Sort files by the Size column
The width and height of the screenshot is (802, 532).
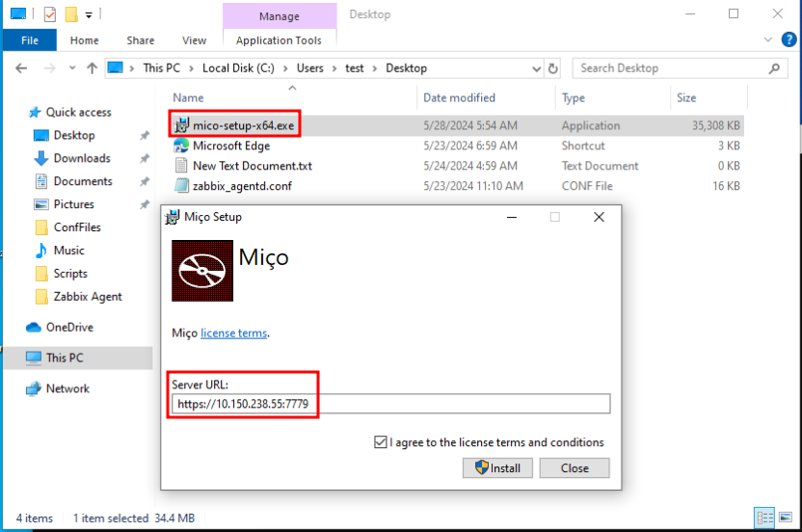[x=686, y=97]
